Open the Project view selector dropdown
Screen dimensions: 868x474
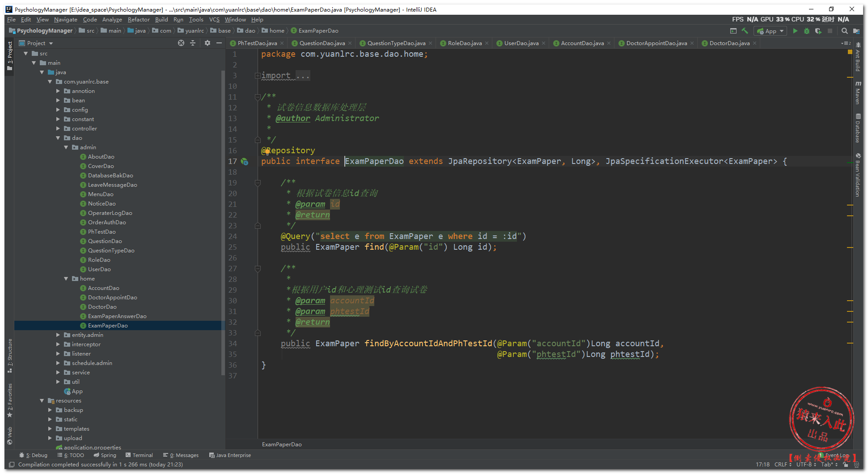pyautogui.click(x=36, y=43)
